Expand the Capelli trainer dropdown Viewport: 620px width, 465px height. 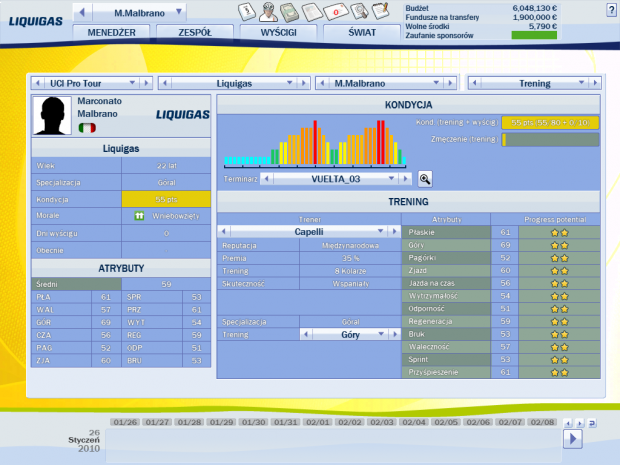coord(380,231)
